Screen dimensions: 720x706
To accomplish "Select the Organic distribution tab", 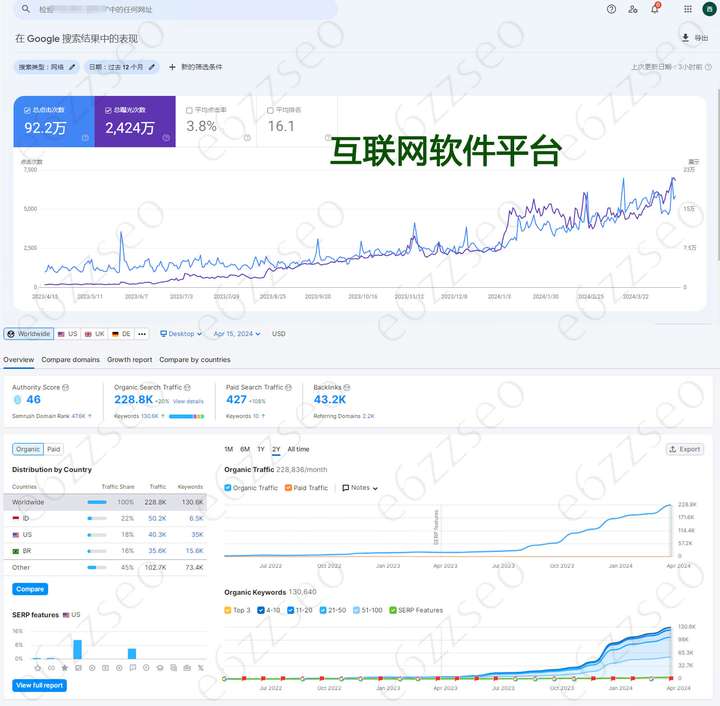I will coord(28,449).
